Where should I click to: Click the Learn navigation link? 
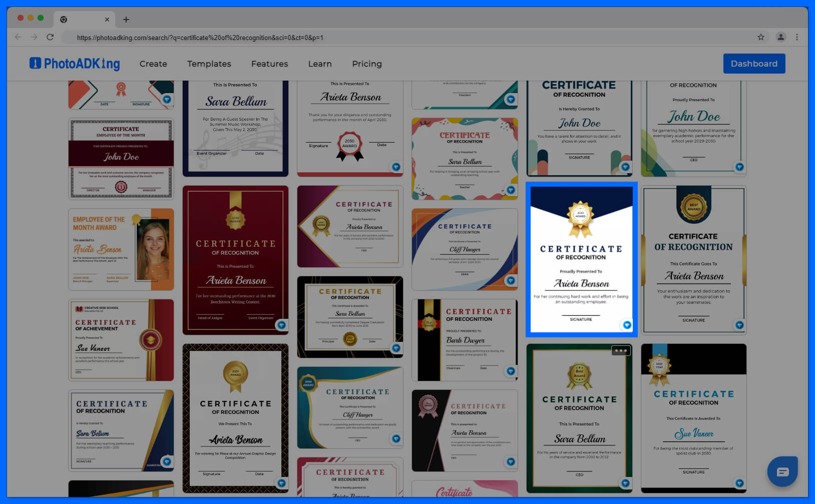[x=319, y=64]
